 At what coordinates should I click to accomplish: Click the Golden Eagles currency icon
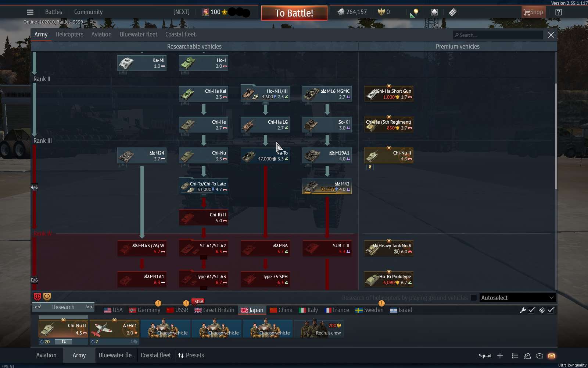click(381, 12)
